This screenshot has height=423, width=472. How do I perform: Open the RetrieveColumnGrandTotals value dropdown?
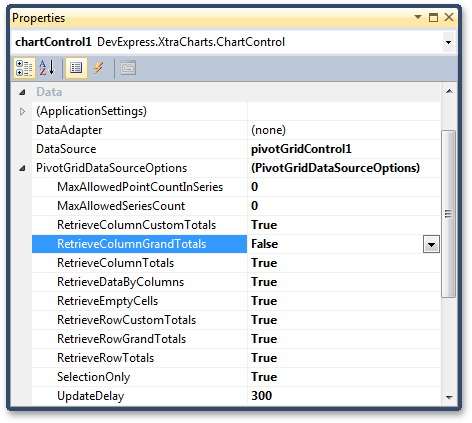pos(431,244)
